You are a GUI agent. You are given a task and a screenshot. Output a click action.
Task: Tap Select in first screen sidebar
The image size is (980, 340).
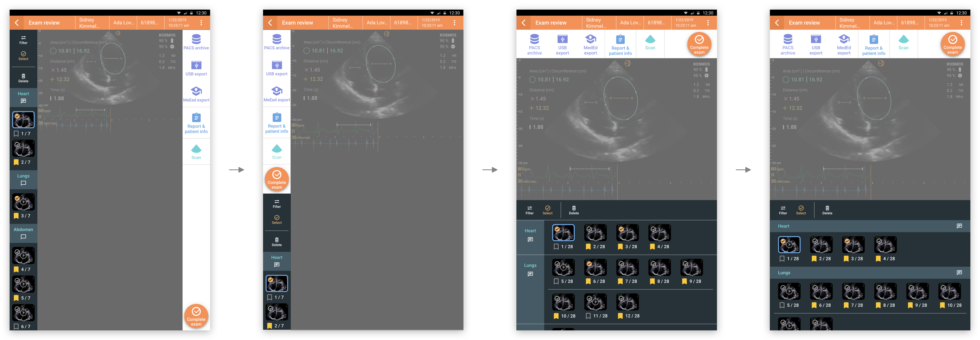[x=23, y=56]
